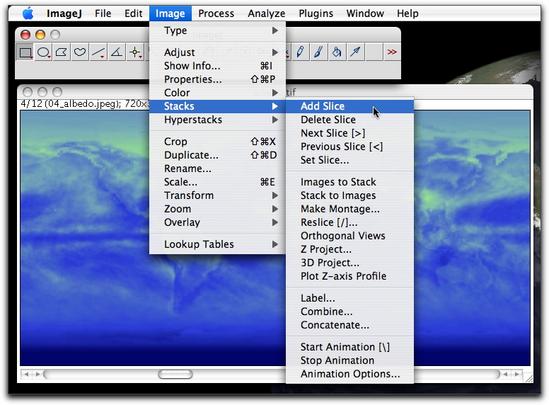Image resolution: width=549 pixels, height=405 pixels.
Task: Click Next Slice [>]
Action: point(350,133)
